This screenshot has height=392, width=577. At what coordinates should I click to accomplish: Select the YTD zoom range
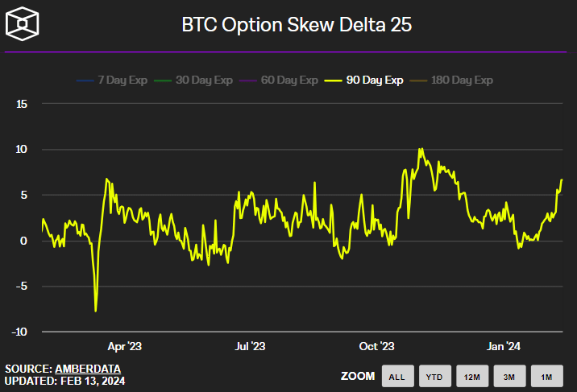point(434,376)
